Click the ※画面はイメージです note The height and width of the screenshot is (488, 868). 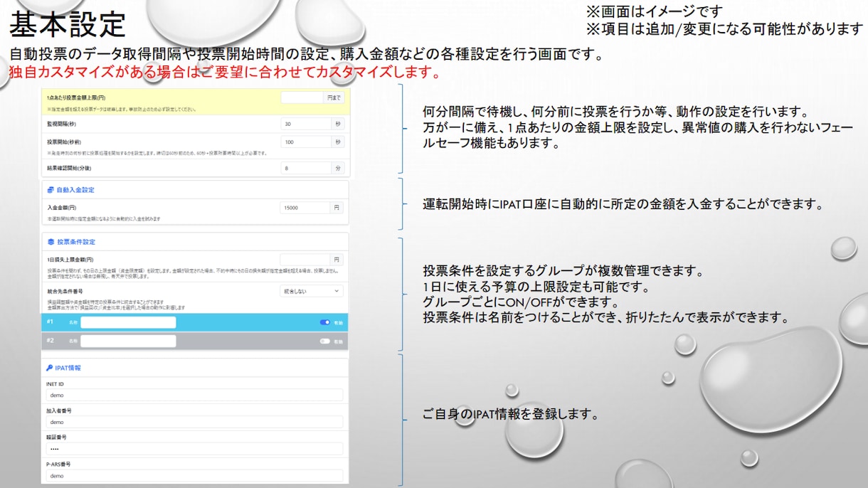pyautogui.click(x=655, y=11)
